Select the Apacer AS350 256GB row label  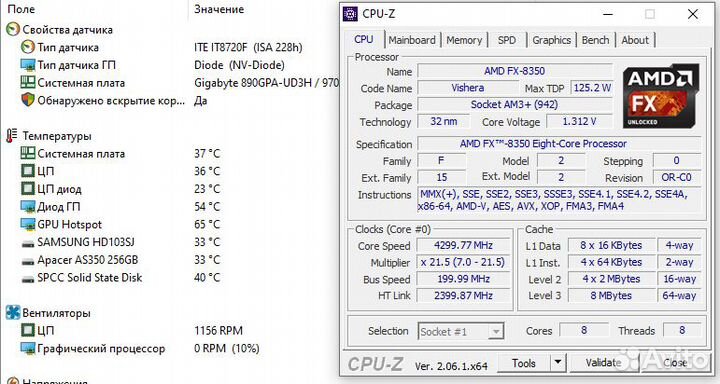pos(88,260)
